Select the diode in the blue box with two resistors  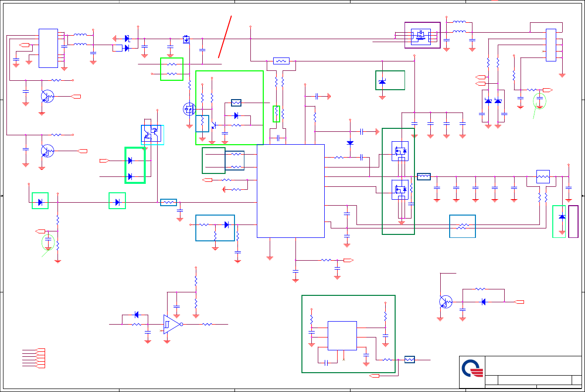click(x=227, y=225)
